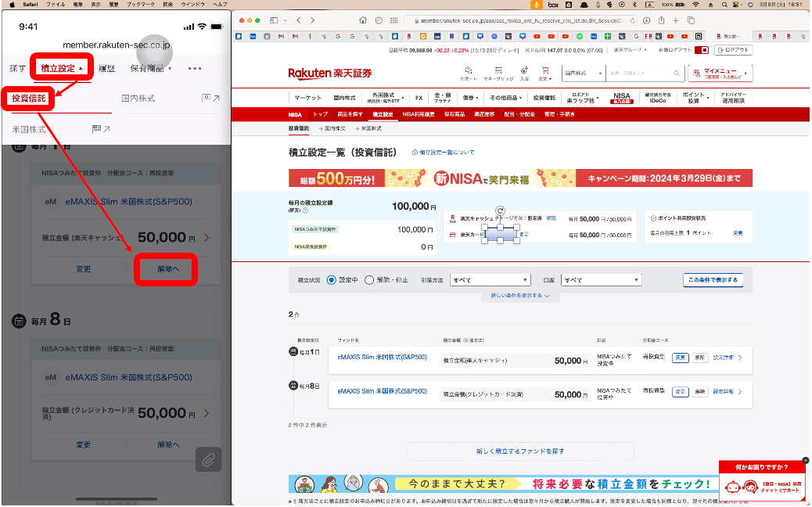Click 変更 in the 毎月8日 row
The height and width of the screenshot is (507, 812).
pyautogui.click(x=680, y=391)
